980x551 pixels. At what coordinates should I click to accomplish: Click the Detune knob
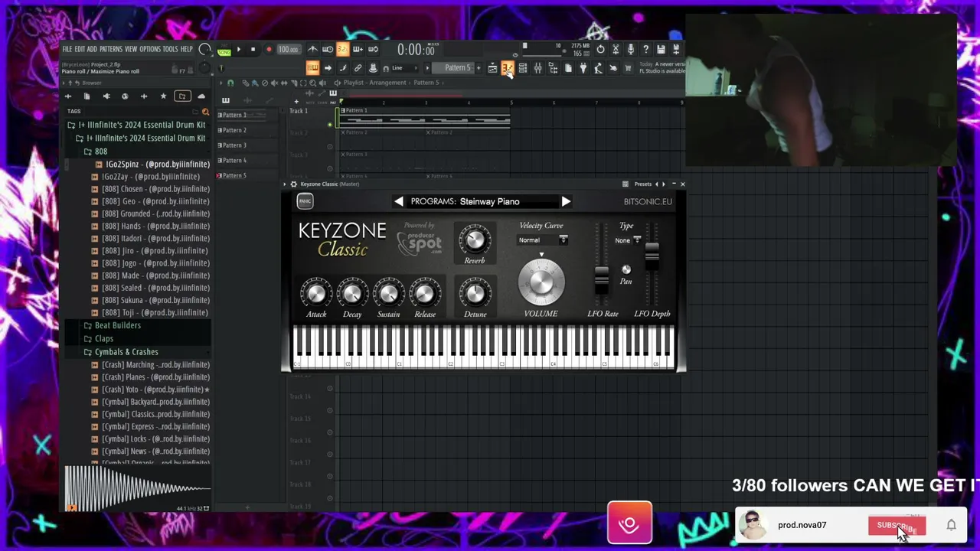click(475, 293)
